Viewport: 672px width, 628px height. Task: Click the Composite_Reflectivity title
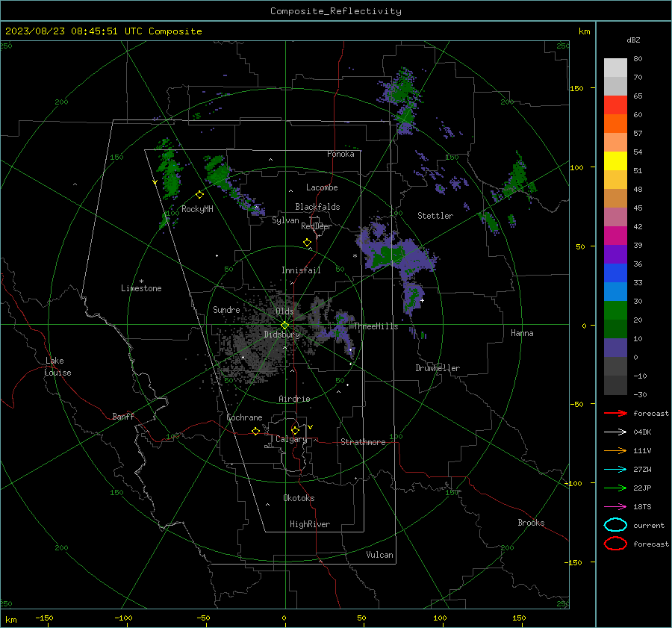(x=336, y=11)
